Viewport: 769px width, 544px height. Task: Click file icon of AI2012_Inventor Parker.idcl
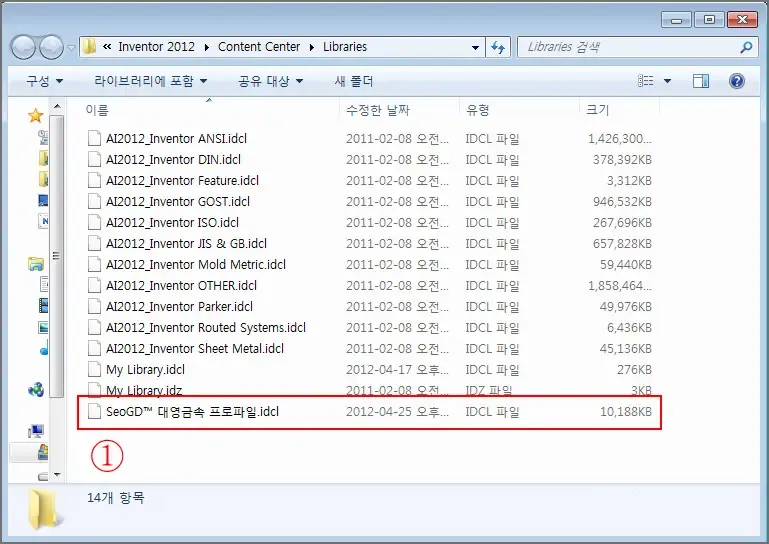(x=94, y=307)
